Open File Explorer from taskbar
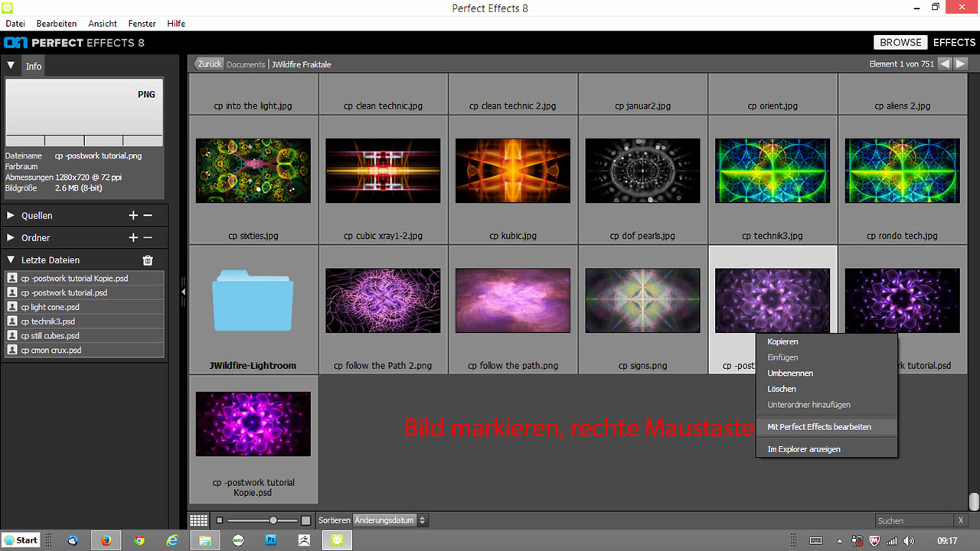The image size is (980, 551). pyautogui.click(x=205, y=540)
